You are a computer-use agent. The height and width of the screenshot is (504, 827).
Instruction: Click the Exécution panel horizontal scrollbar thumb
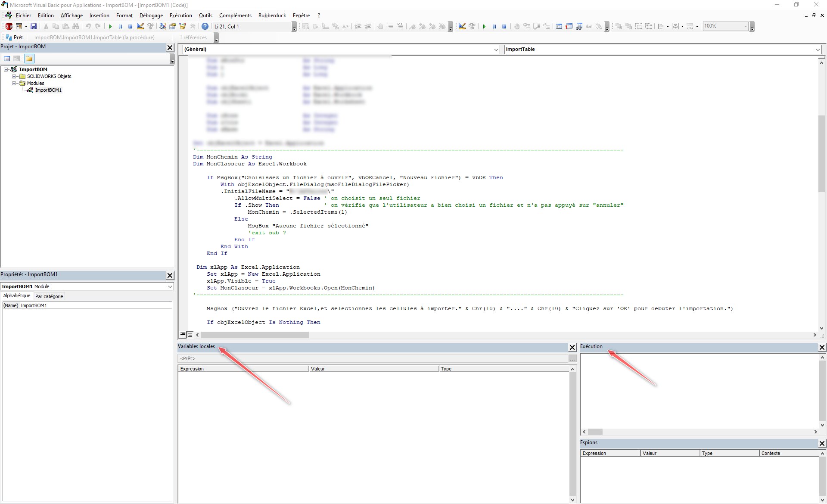pos(595,432)
